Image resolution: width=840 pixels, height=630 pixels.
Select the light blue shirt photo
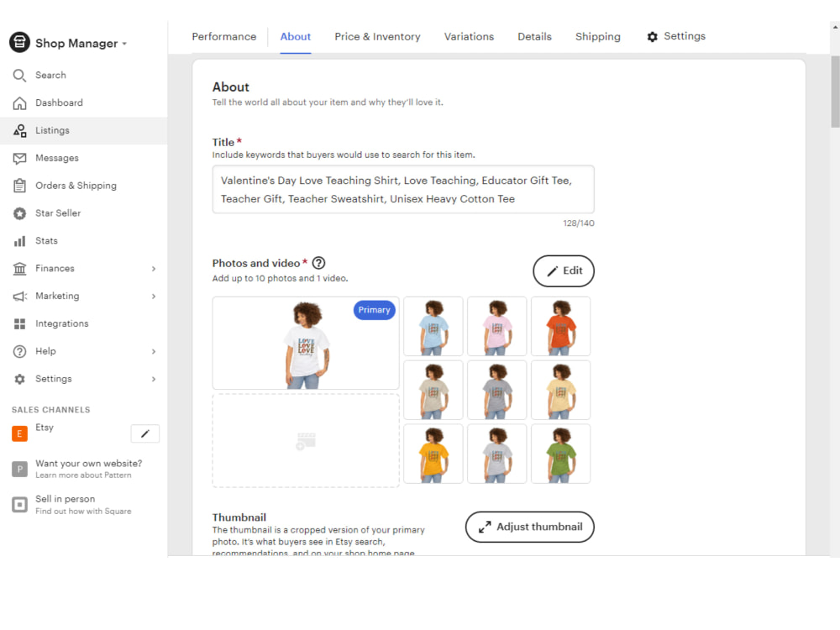tap(433, 327)
